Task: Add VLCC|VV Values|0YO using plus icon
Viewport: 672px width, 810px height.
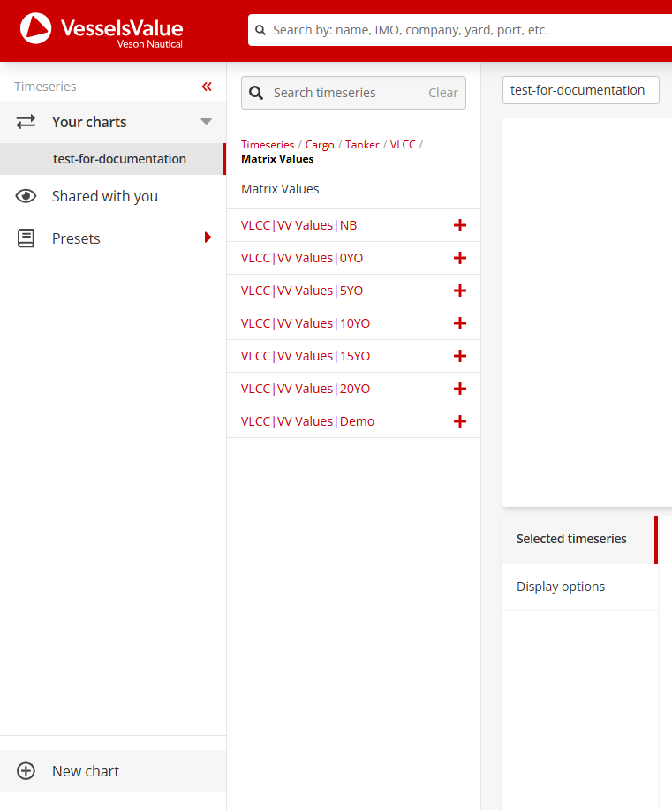Action: 459,258
